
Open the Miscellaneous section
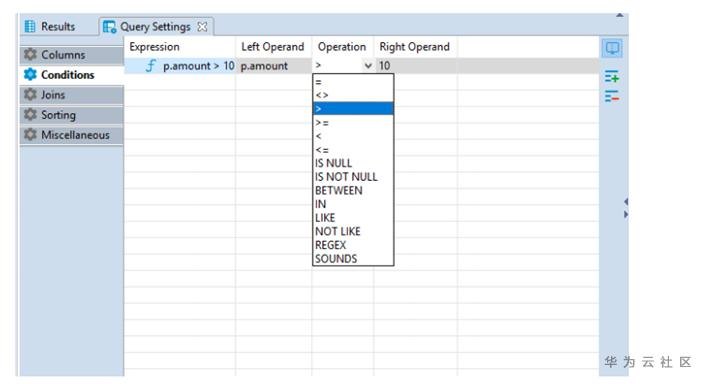pos(72,135)
